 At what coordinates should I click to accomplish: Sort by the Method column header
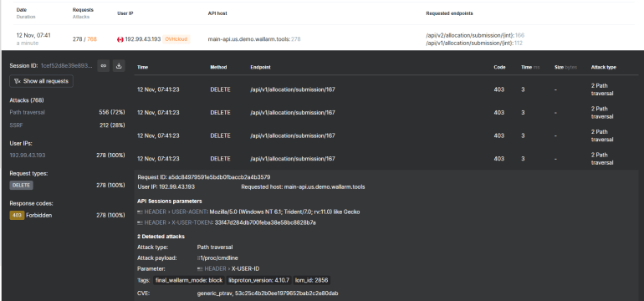click(218, 67)
